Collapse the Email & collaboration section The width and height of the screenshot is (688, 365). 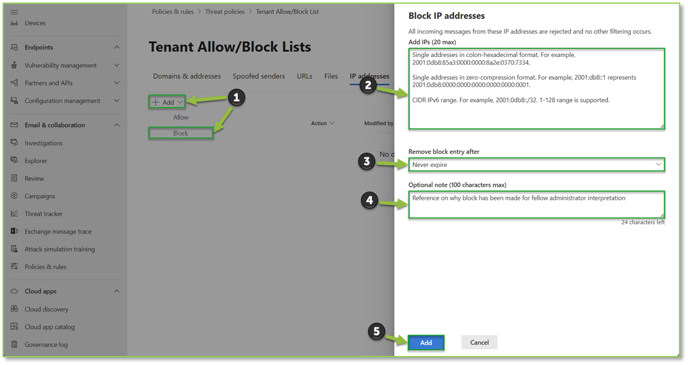click(x=116, y=125)
